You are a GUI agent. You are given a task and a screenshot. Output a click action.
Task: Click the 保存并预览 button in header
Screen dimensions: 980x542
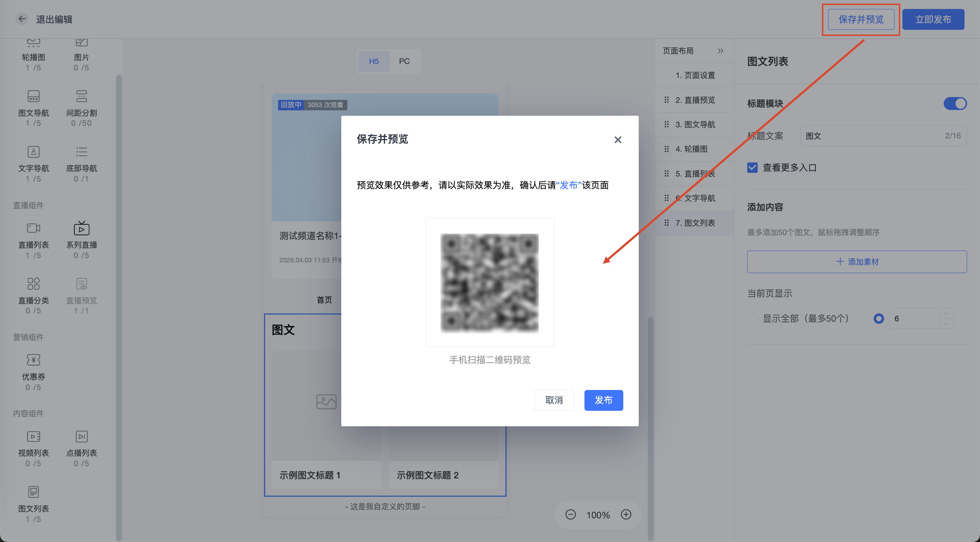861,19
